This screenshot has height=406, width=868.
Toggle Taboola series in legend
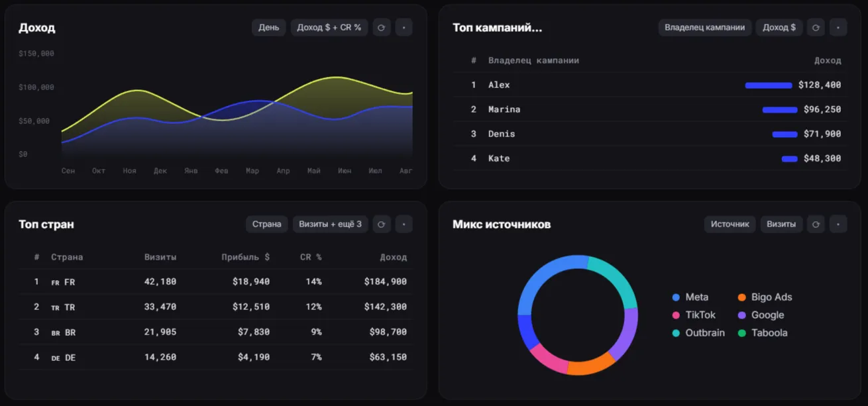[x=763, y=333]
